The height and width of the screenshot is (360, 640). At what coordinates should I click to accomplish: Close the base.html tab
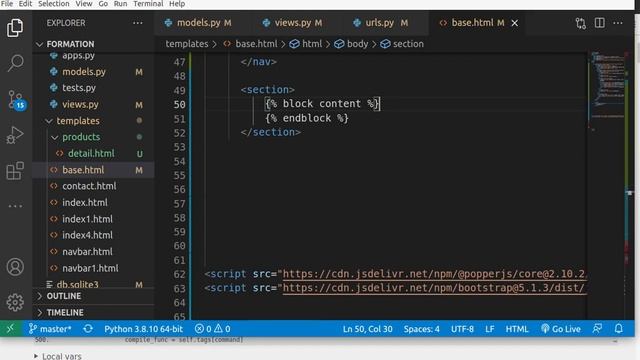tap(515, 23)
